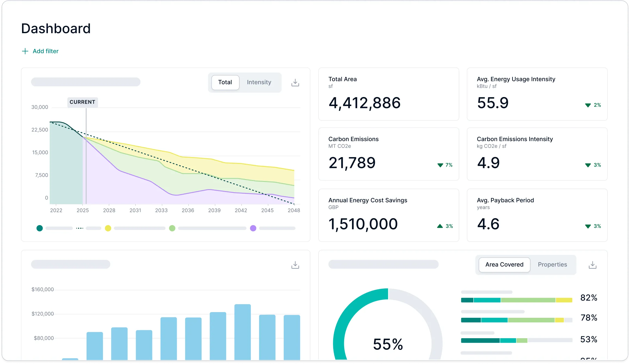Click the plus icon next to Add filter
This screenshot has height=364, width=630.
click(25, 51)
